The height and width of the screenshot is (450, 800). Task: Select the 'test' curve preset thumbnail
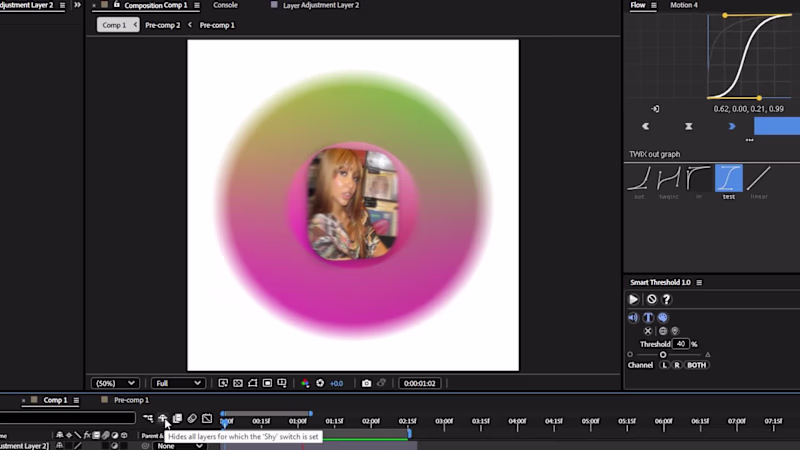[x=729, y=178]
